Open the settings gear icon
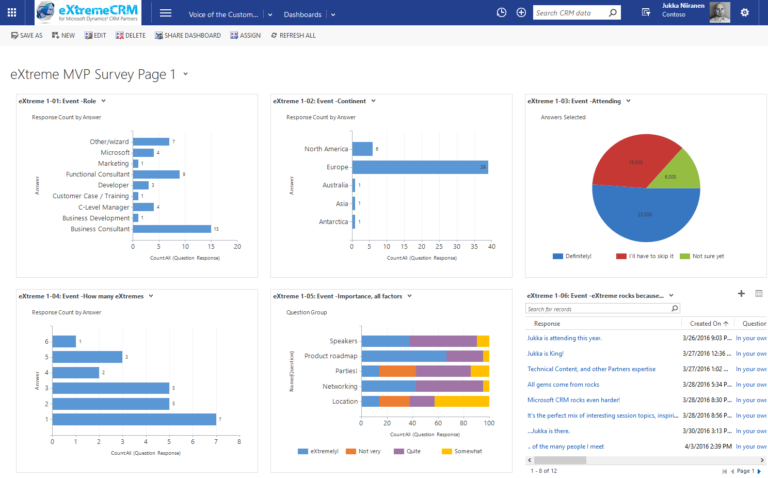This screenshot has width=768, height=478. pos(744,13)
